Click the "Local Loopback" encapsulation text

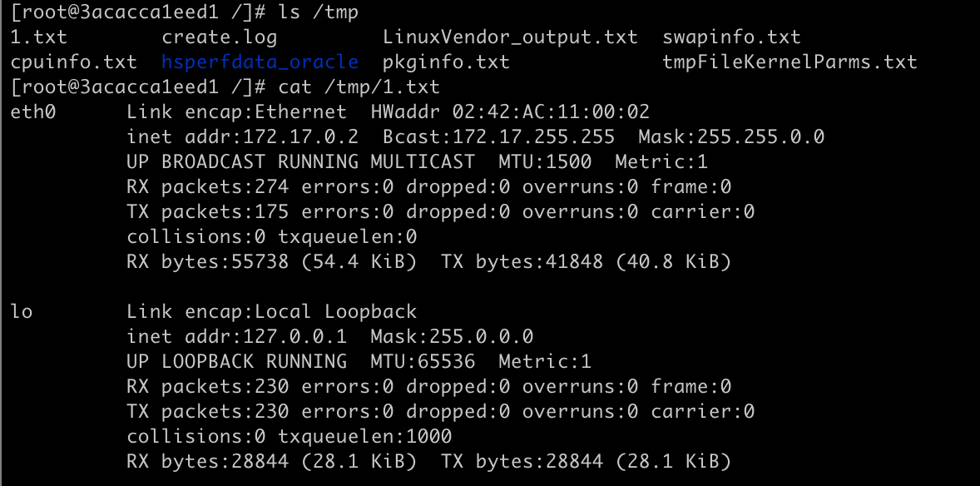(x=335, y=312)
